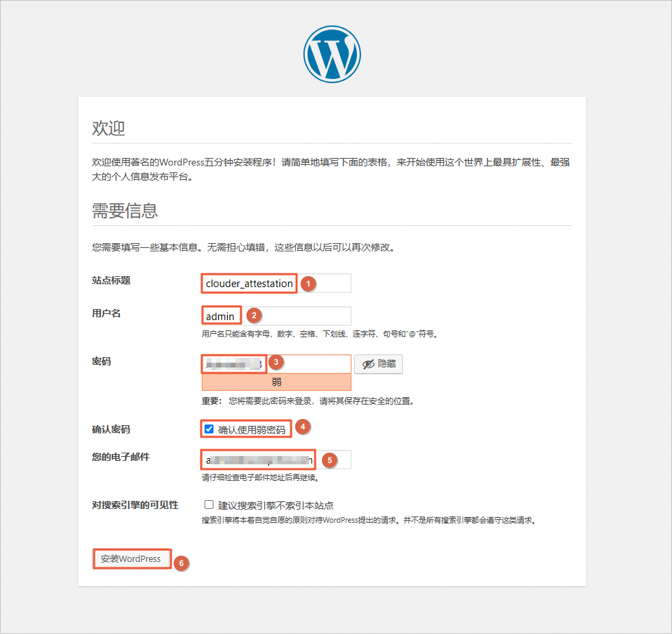Click the email address input field
The width and height of the screenshot is (672, 634).
click(x=277, y=460)
